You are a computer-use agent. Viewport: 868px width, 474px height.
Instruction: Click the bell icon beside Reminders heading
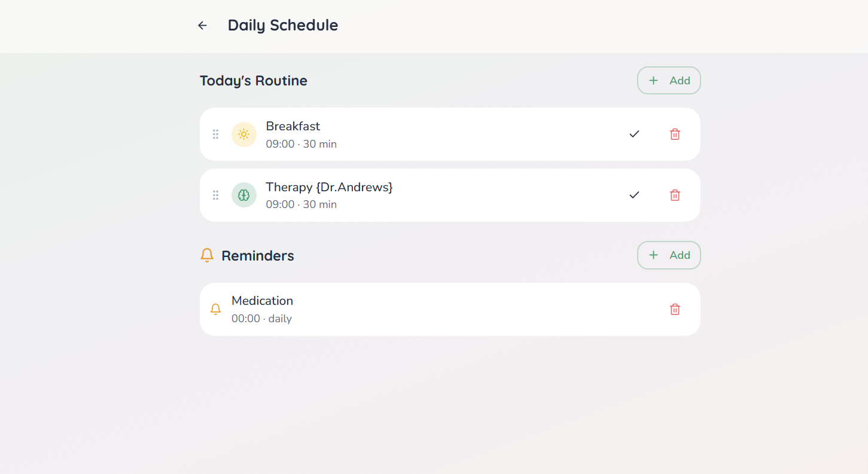(x=207, y=255)
